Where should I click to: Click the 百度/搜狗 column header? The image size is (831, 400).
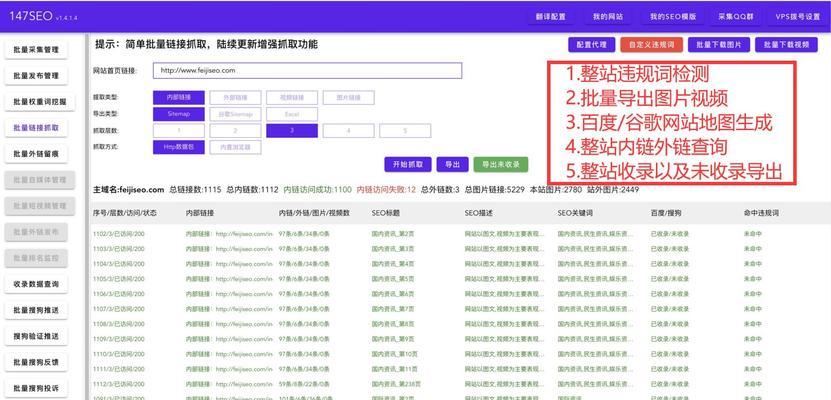point(666,213)
